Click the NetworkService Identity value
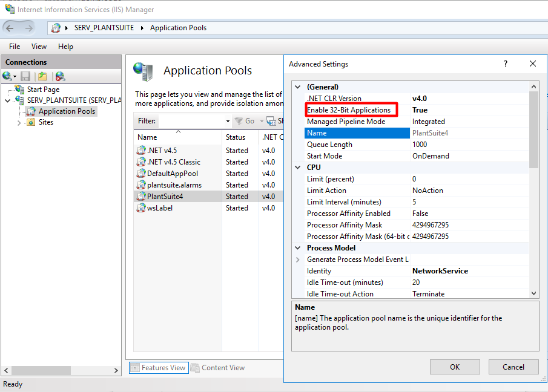This screenshot has height=392, width=548. coord(440,271)
